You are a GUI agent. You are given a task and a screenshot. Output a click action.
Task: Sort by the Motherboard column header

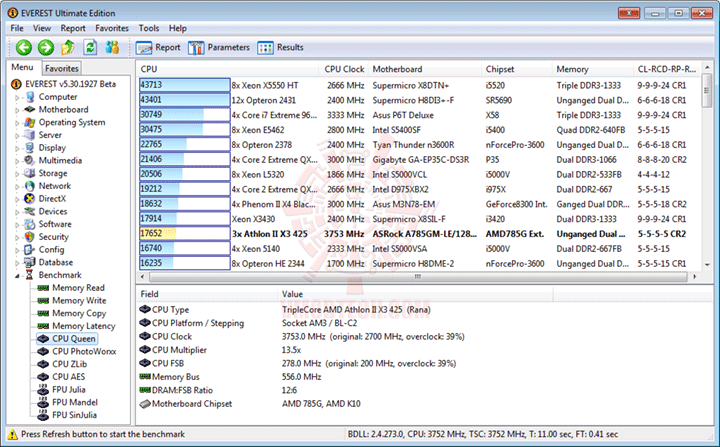[x=425, y=69]
